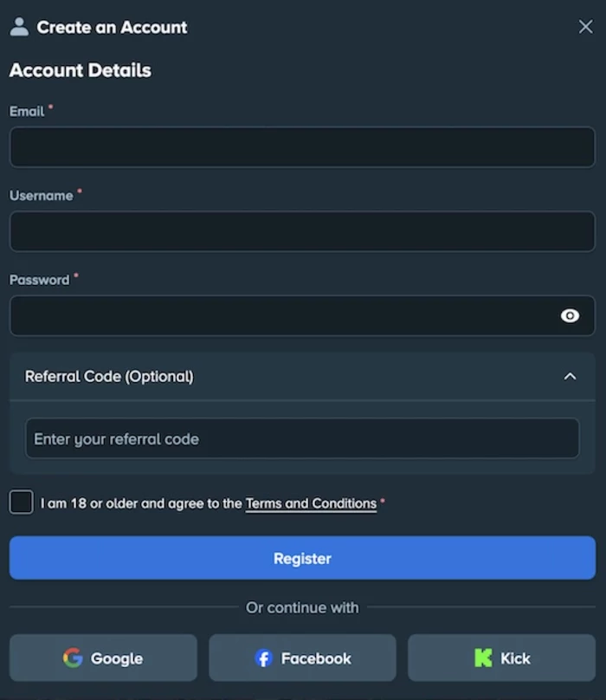Viewport: 606px width, 700px height.
Task: Click the Enter your referral code box
Action: (x=302, y=438)
